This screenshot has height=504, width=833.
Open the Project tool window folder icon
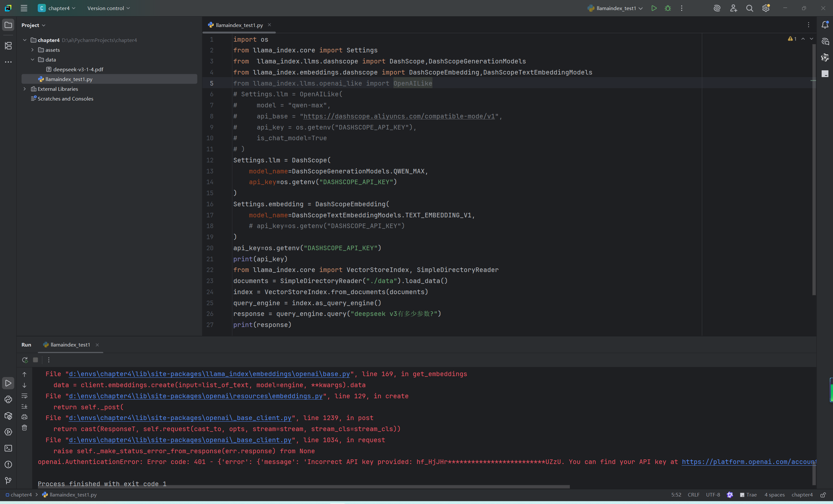(x=8, y=25)
